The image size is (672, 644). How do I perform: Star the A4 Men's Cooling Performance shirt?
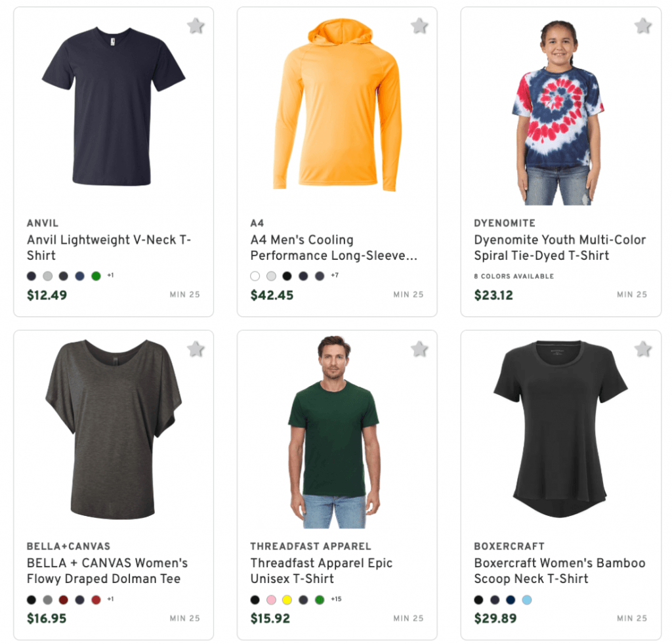[419, 26]
